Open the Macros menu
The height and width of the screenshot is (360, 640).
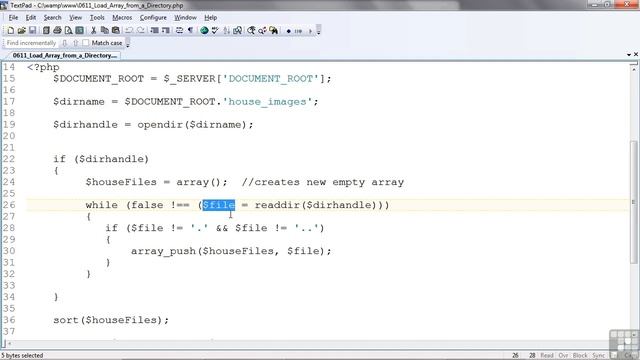(122, 18)
